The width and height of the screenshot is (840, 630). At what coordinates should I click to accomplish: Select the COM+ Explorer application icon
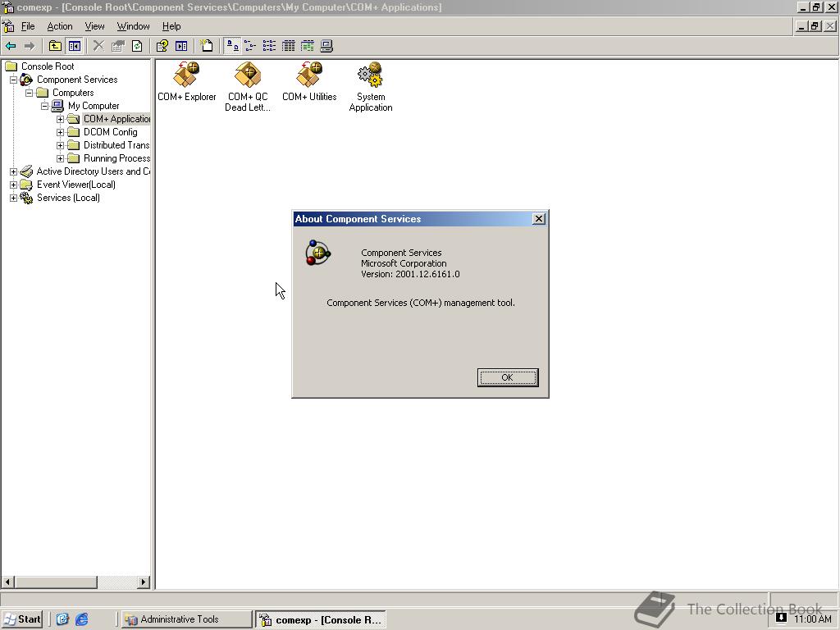pyautogui.click(x=186, y=82)
